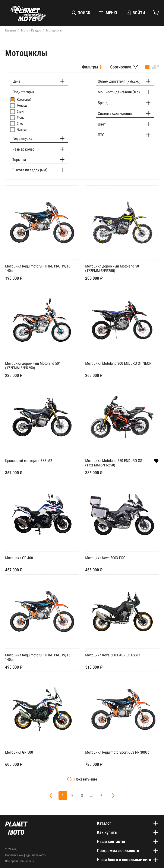164x868 pixels.
Task: Click the filters sliders icon
Action: [x=101, y=67]
